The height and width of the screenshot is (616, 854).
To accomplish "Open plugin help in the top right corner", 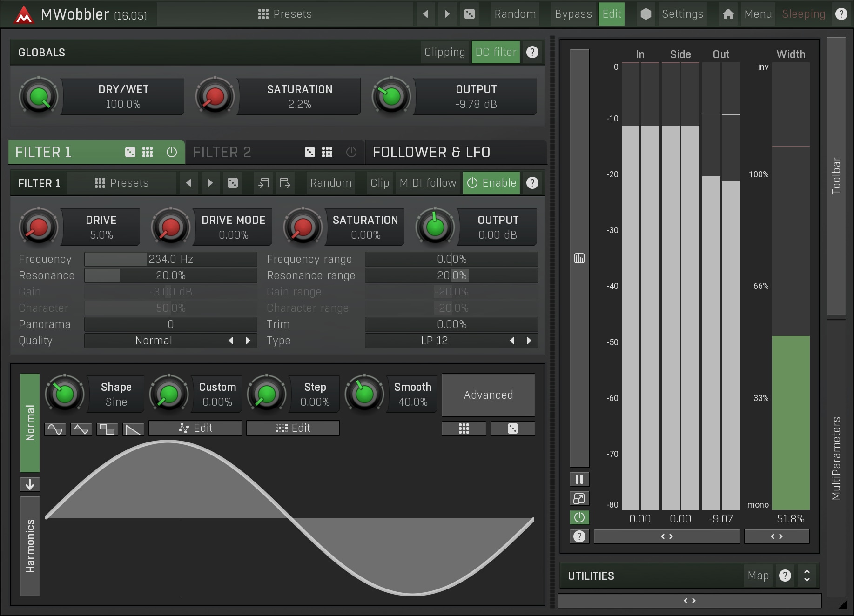I will (841, 14).
